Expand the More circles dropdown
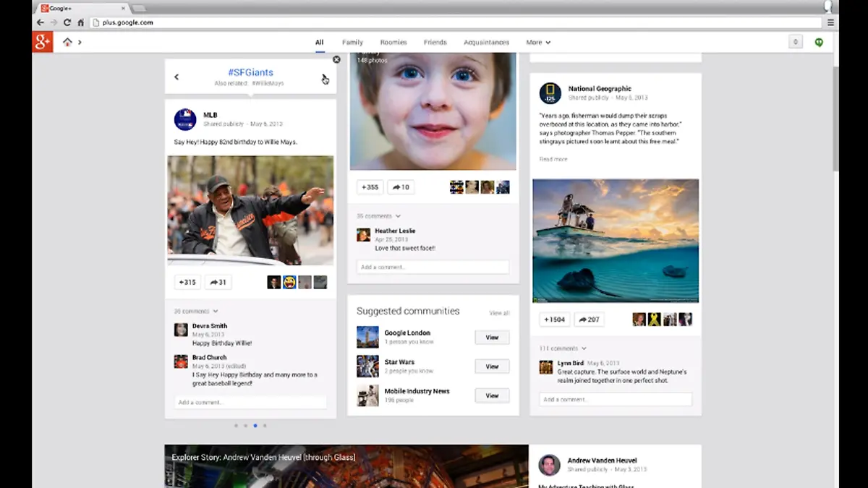868x488 pixels. 538,43
